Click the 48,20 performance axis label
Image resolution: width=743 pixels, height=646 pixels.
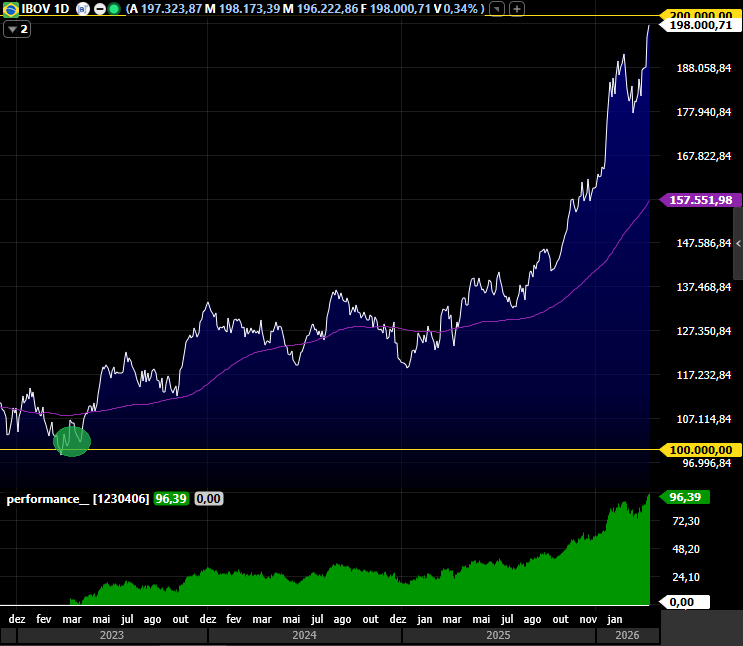(x=686, y=549)
